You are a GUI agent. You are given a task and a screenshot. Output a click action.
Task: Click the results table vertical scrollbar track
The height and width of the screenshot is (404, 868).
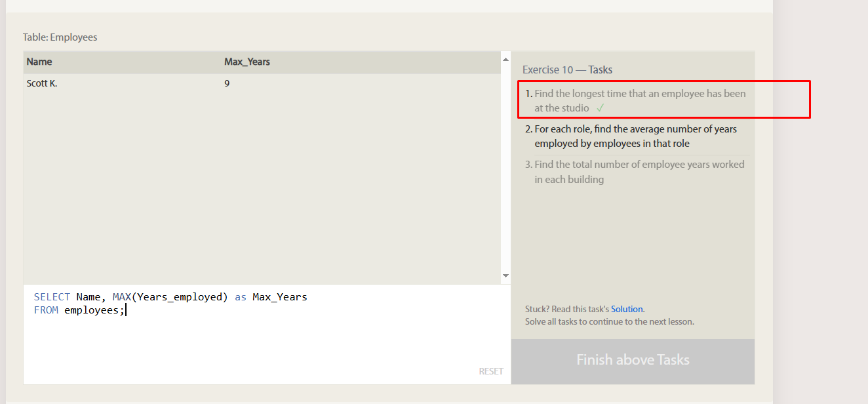click(505, 167)
